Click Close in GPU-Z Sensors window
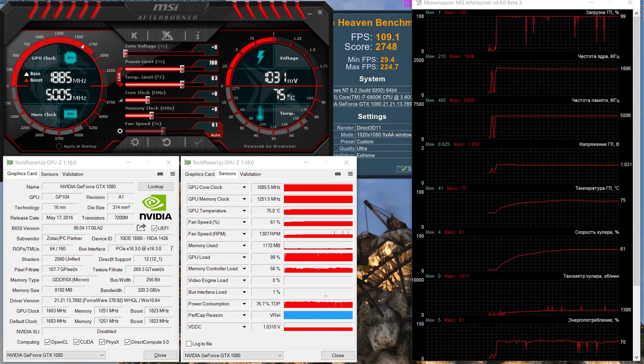The width and height of the screenshot is (644, 364). (x=338, y=355)
